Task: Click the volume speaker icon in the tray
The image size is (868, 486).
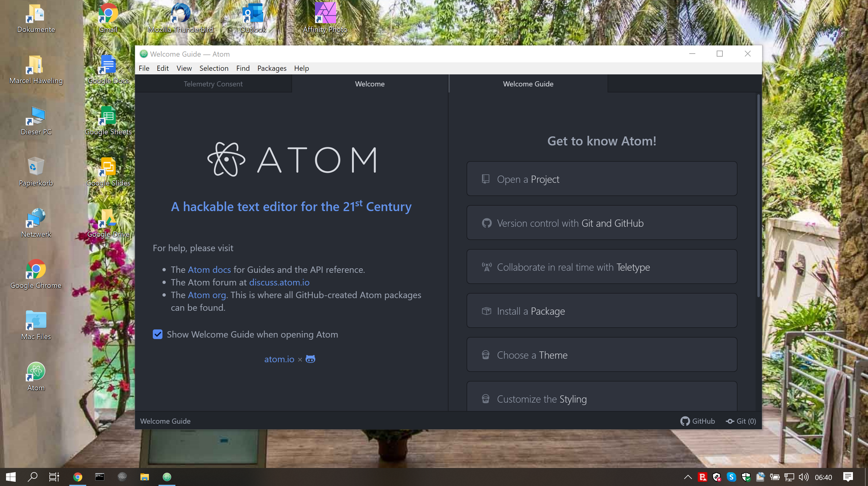Action: (x=803, y=477)
